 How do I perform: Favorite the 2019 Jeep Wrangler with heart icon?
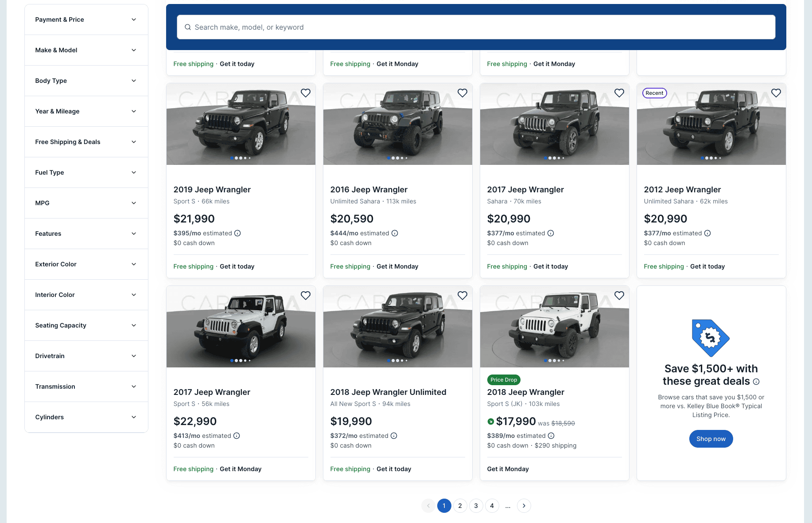[306, 93]
